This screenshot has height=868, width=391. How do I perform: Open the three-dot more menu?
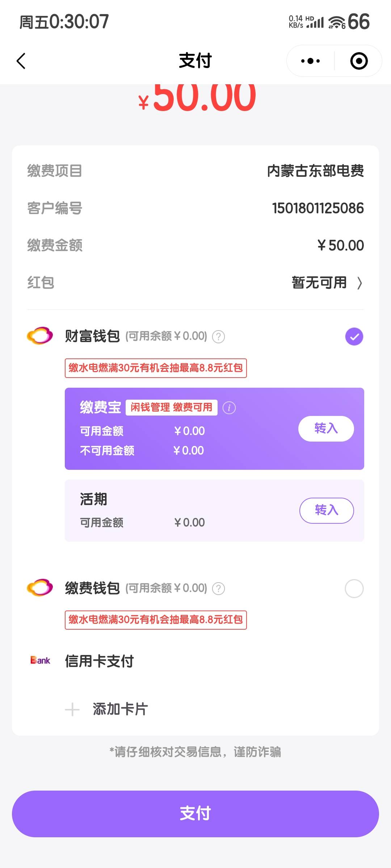[x=311, y=61]
